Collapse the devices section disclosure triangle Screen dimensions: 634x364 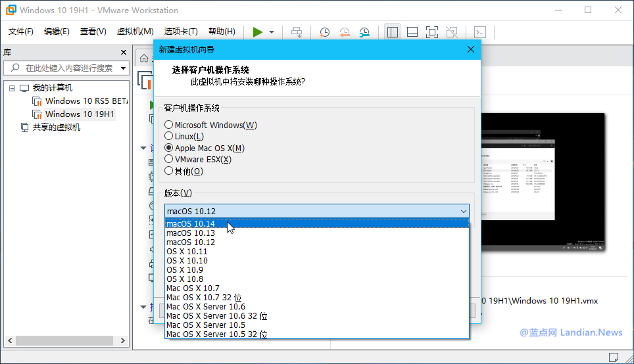coord(143,148)
